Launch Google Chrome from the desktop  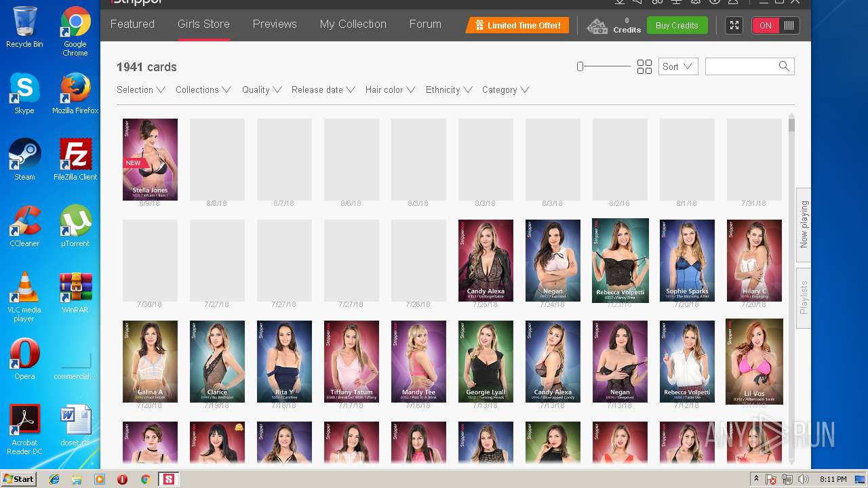[75, 31]
